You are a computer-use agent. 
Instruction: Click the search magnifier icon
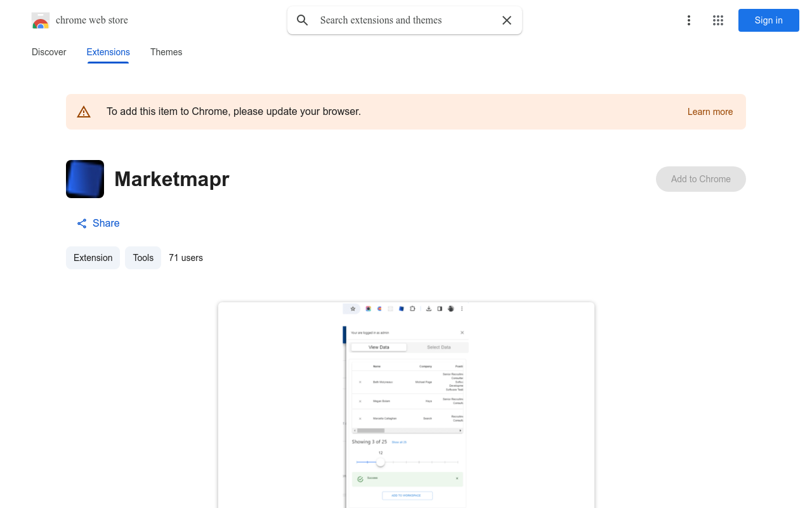tap(303, 20)
